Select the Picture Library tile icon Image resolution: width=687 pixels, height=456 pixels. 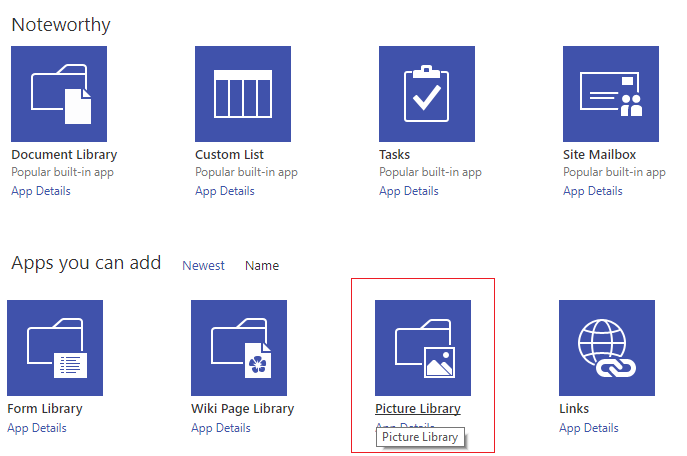(423, 348)
